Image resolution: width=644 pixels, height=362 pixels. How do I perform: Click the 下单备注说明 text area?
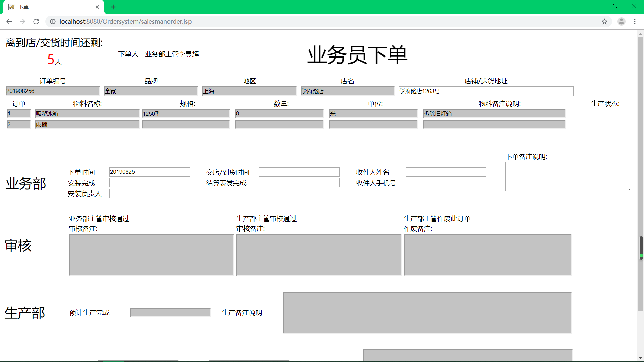568,177
